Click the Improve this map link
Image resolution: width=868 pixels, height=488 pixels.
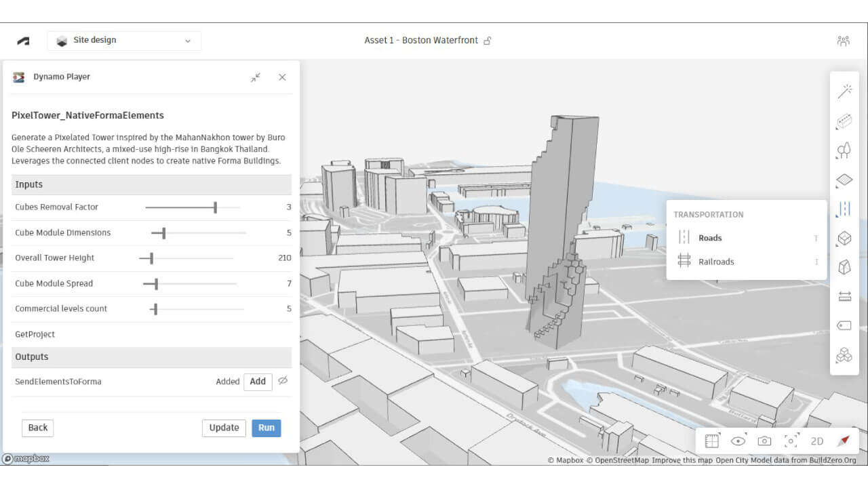pos(682,460)
